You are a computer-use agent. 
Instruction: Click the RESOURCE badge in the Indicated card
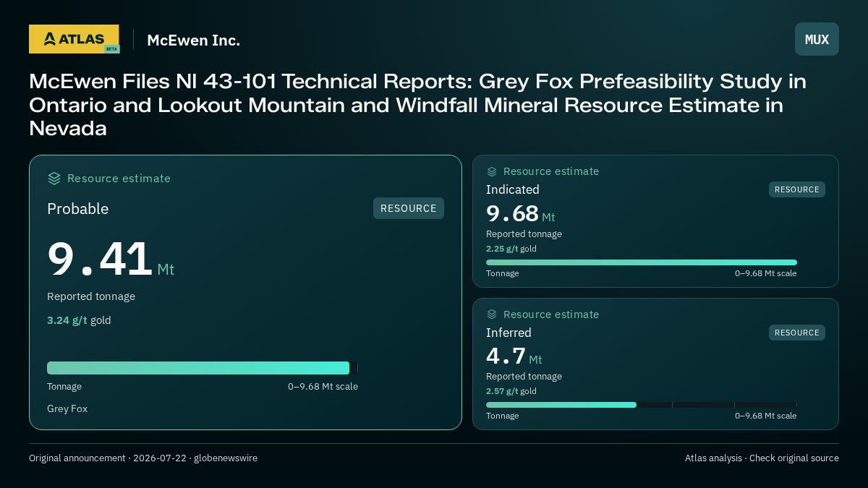[x=797, y=189]
